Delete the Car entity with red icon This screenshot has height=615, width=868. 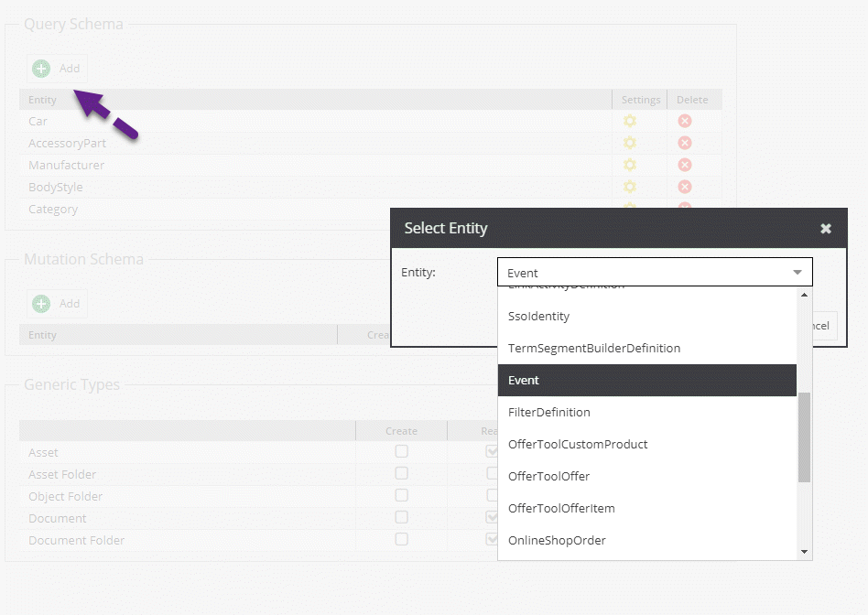coord(684,121)
